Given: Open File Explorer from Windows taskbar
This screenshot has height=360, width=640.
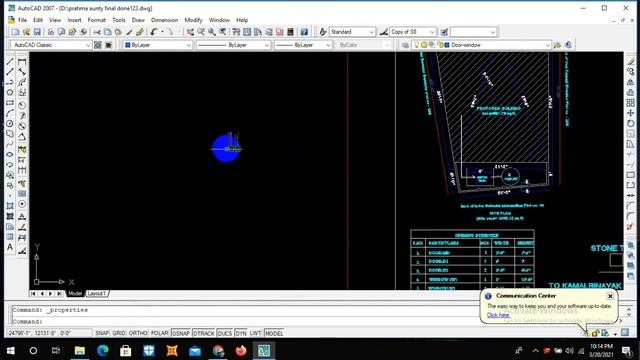Looking at the screenshot, I should pyautogui.click(x=80, y=351).
